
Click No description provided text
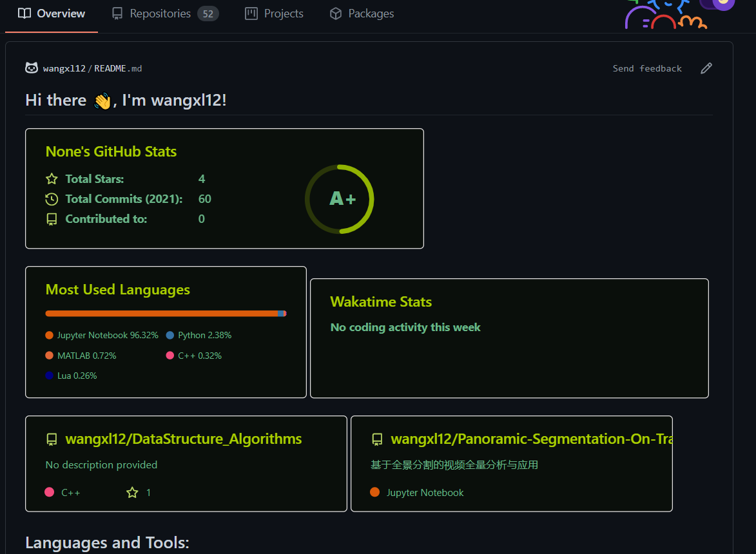point(101,465)
